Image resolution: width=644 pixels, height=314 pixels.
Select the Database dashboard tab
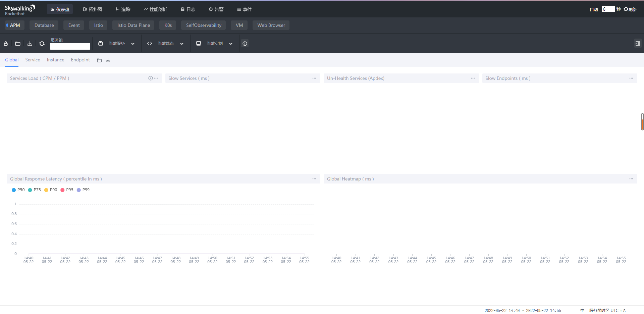pyautogui.click(x=44, y=25)
